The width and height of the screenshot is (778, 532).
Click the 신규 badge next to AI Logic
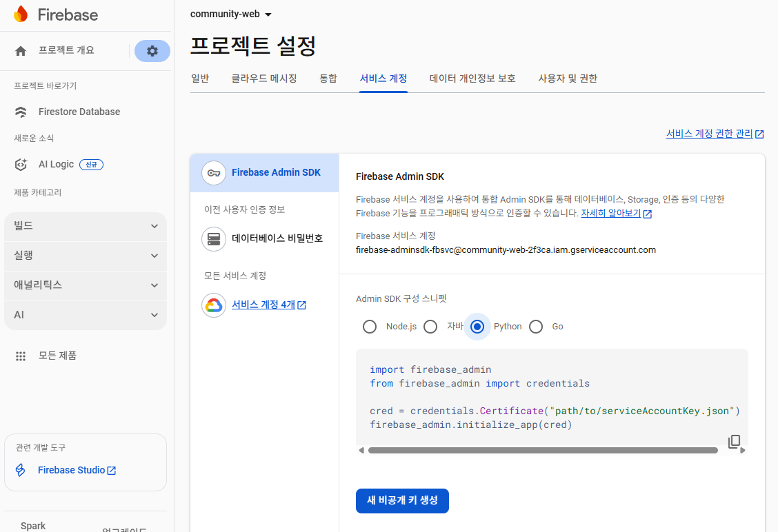(91, 165)
